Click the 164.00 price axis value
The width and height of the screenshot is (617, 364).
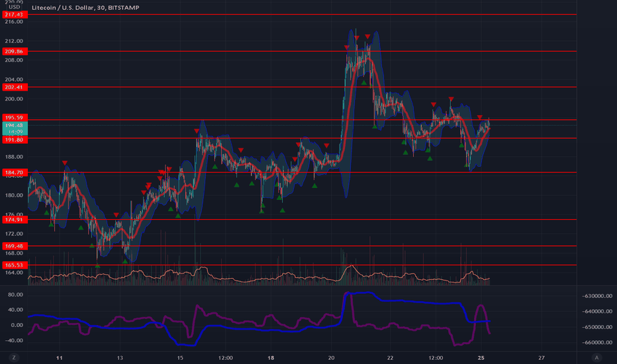14,272
